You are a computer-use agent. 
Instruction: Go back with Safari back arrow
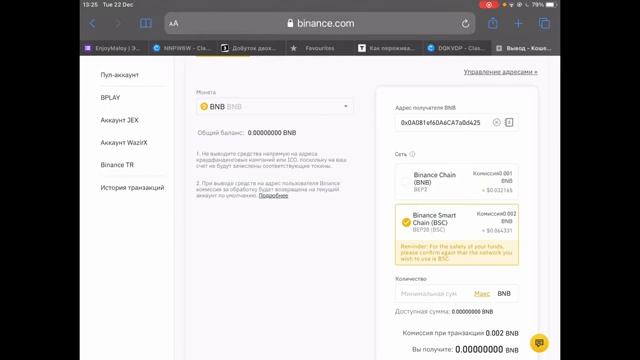[92, 24]
